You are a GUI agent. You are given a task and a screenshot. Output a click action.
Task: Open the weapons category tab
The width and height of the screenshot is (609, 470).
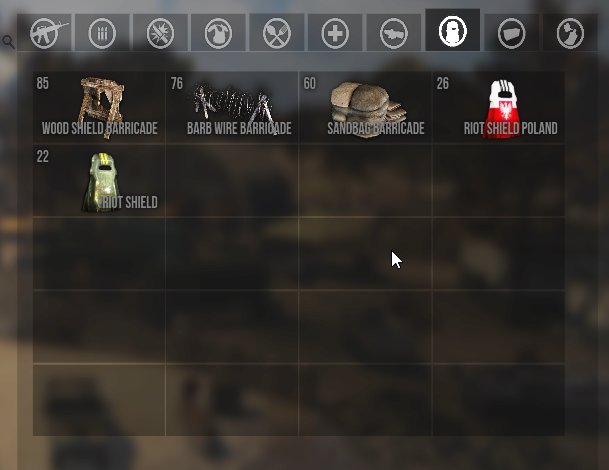point(44,33)
